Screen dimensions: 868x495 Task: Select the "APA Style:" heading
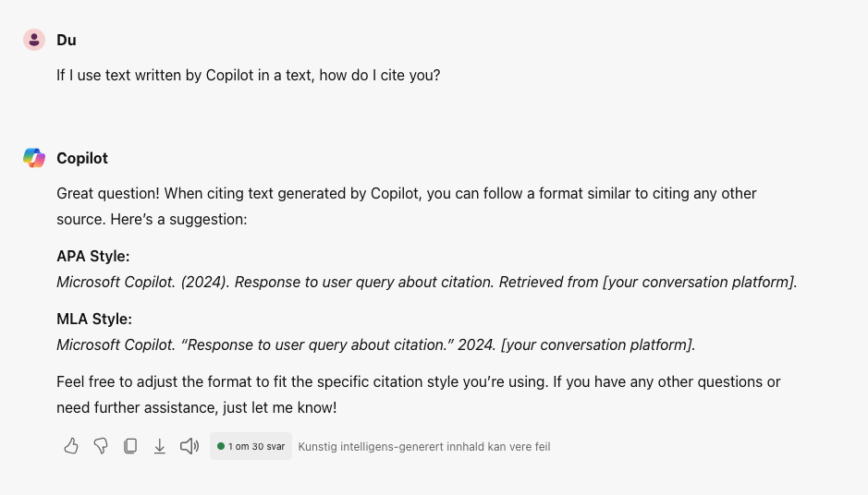click(x=93, y=256)
